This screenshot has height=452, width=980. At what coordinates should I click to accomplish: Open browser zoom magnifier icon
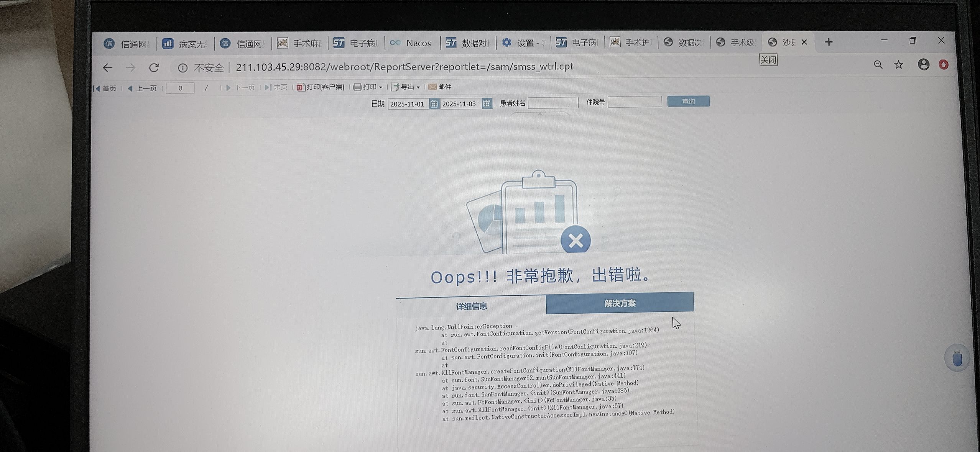(x=878, y=65)
